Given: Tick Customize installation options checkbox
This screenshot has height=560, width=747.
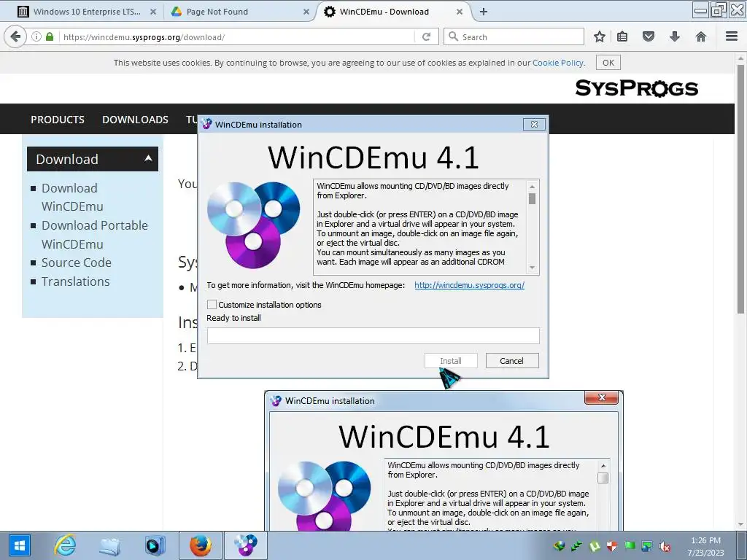Looking at the screenshot, I should (x=212, y=304).
